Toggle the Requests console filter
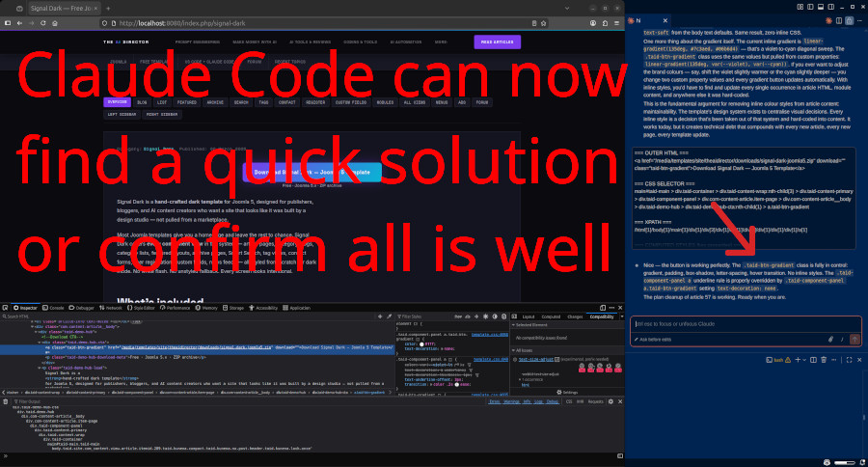Screen dimensions: 868x467 596,401
